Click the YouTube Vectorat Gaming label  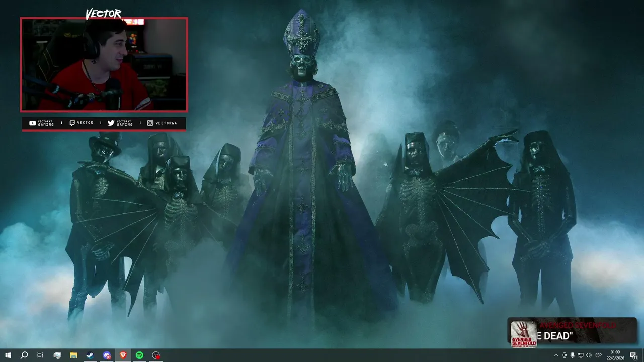[x=41, y=123]
